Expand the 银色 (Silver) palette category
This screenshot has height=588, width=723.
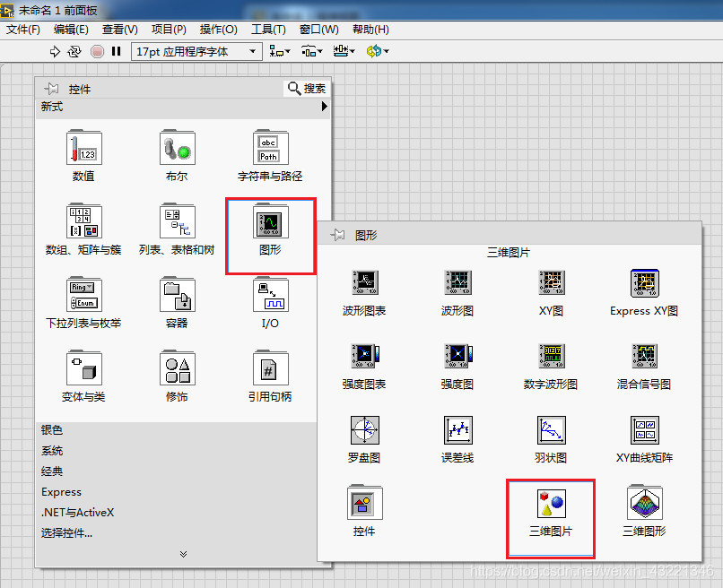[x=52, y=430]
